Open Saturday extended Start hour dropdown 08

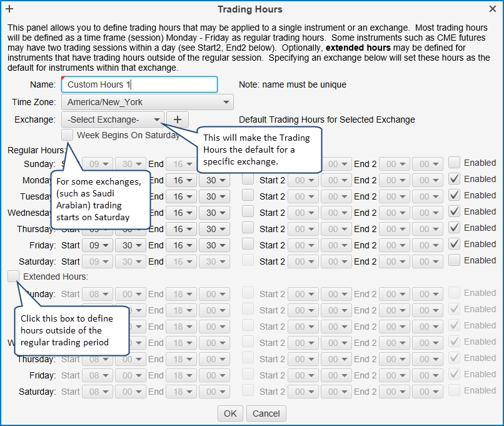[x=98, y=392]
